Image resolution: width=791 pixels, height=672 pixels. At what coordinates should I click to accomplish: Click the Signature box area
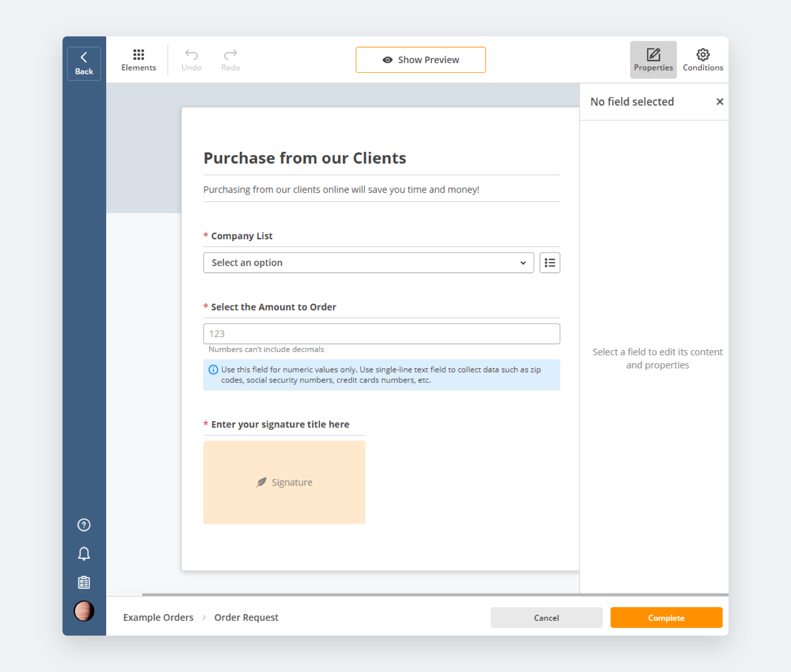click(x=284, y=482)
